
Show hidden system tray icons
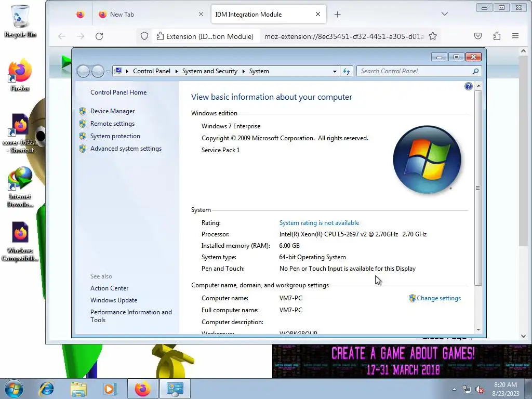click(454, 389)
